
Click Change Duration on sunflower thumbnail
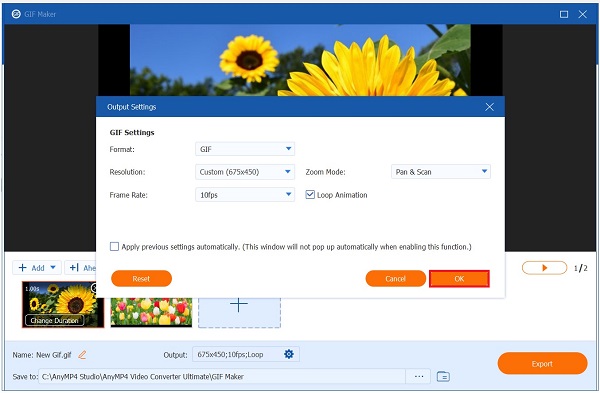click(55, 320)
